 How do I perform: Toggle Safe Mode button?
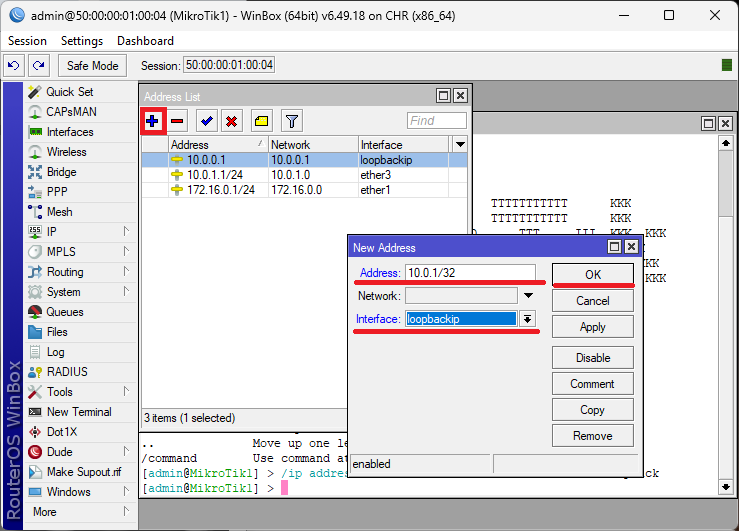(92, 65)
